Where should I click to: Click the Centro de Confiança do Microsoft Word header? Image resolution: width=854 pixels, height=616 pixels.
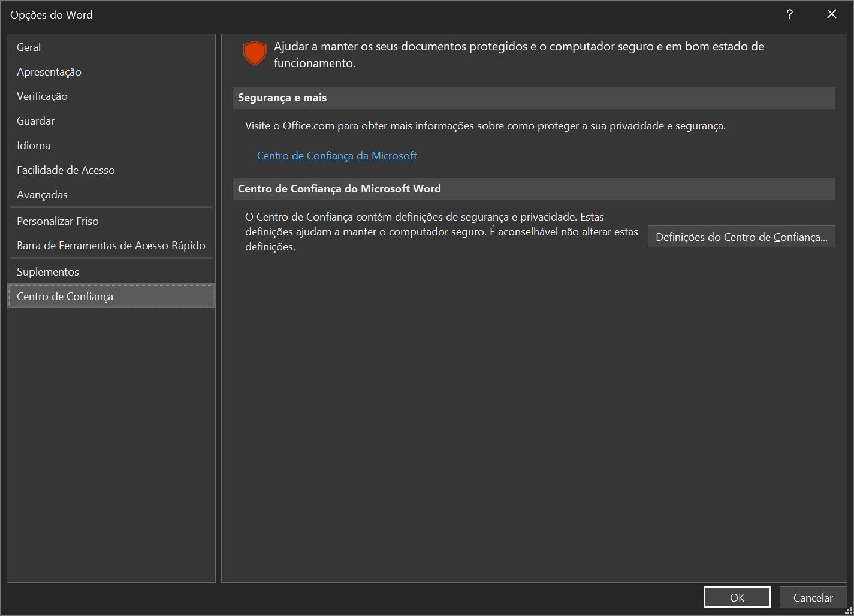click(x=534, y=189)
